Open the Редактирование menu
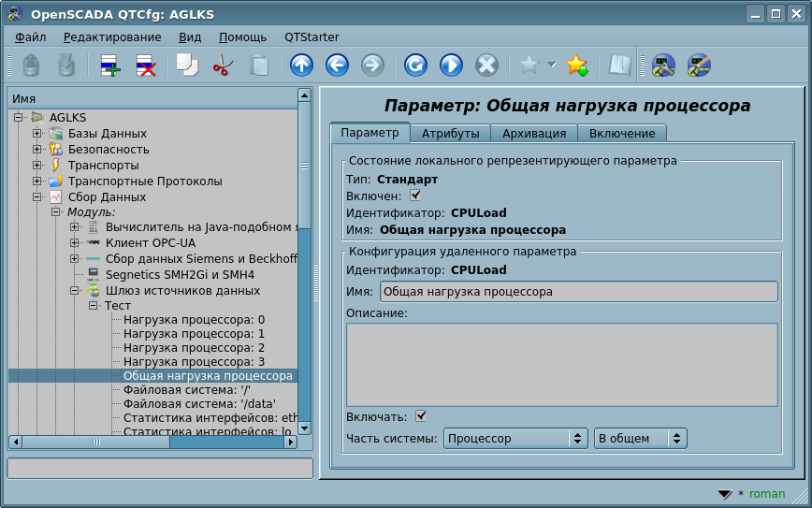Screen dimensions: 812x508 (112, 37)
